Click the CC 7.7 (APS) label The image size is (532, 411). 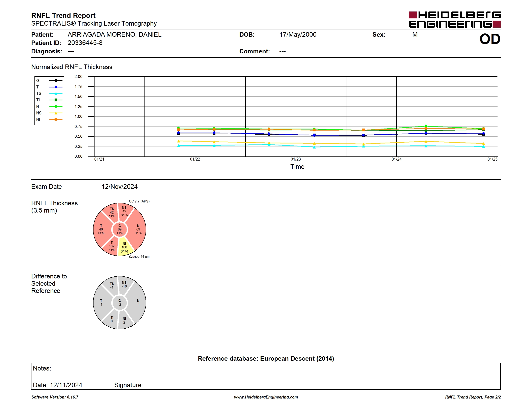(139, 201)
